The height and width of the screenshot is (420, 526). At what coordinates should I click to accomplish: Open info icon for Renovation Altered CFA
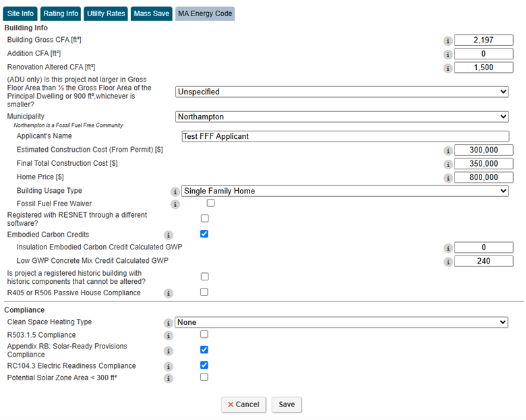click(x=448, y=69)
